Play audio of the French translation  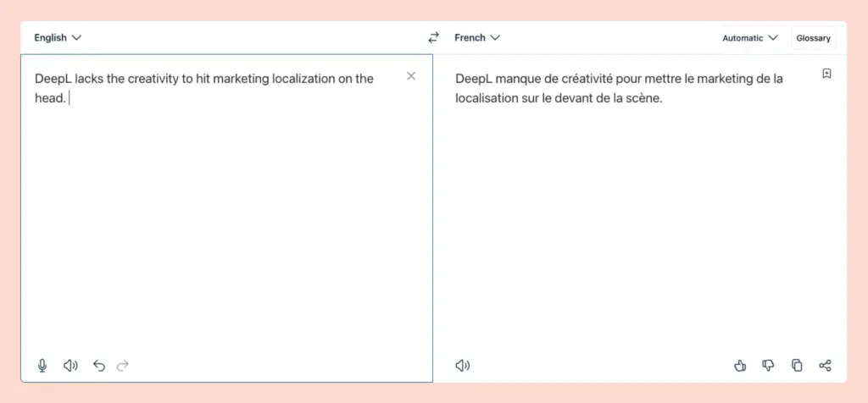[x=462, y=366]
